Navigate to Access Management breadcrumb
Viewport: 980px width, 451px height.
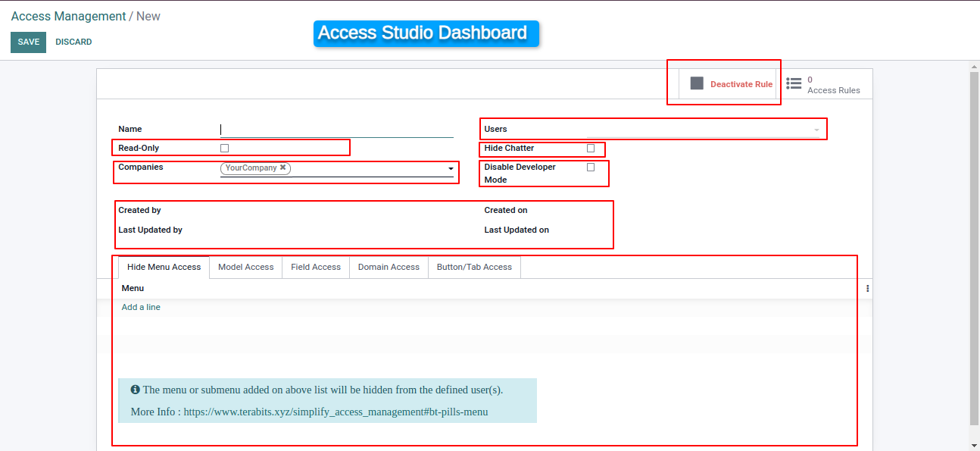(x=68, y=16)
